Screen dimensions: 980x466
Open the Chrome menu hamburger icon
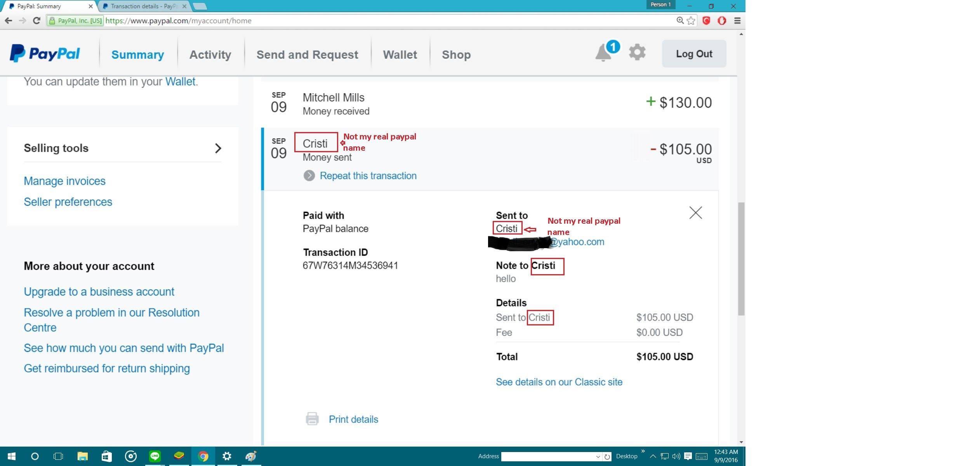pos(737,21)
